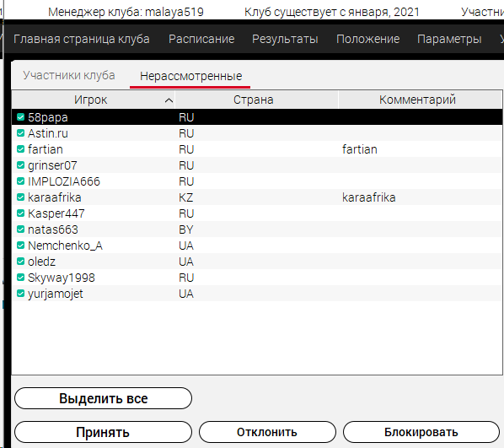Click the Принять button
Viewport: 504px width, 448px height.
(x=103, y=432)
